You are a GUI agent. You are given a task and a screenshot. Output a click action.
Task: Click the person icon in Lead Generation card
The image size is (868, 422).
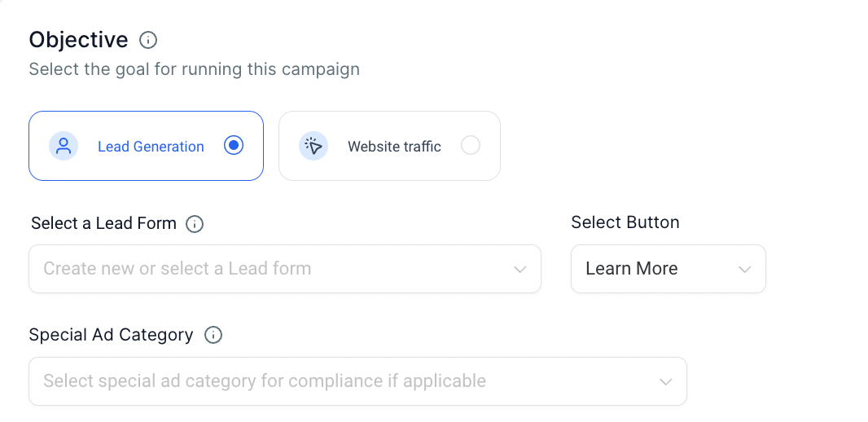(x=64, y=146)
